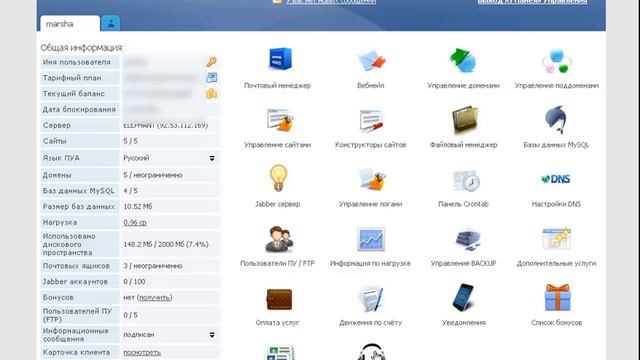
Task: Click the Нагрузка 0.96 cp link
Action: coord(135,222)
